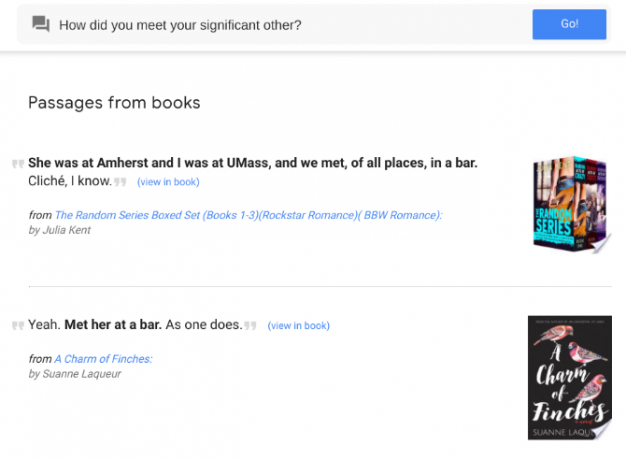Open A Charm of Finches title link
Viewport: 626px width, 460px height.
[103, 359]
